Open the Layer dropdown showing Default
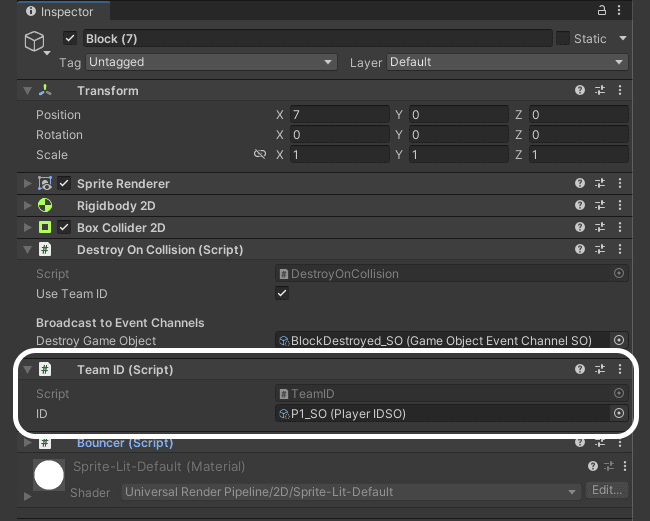650x521 pixels. (x=507, y=62)
